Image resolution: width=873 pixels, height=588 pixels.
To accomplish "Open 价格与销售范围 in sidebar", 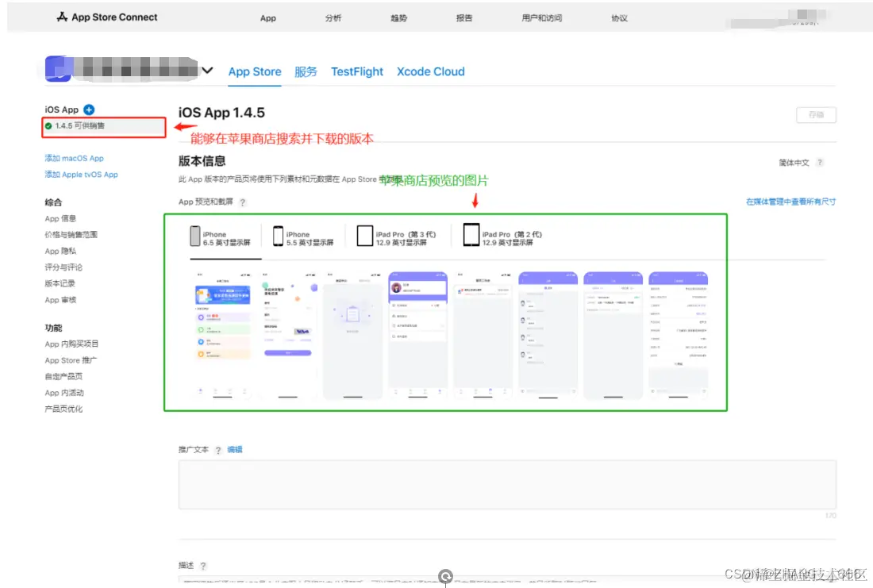I will pyautogui.click(x=71, y=235).
